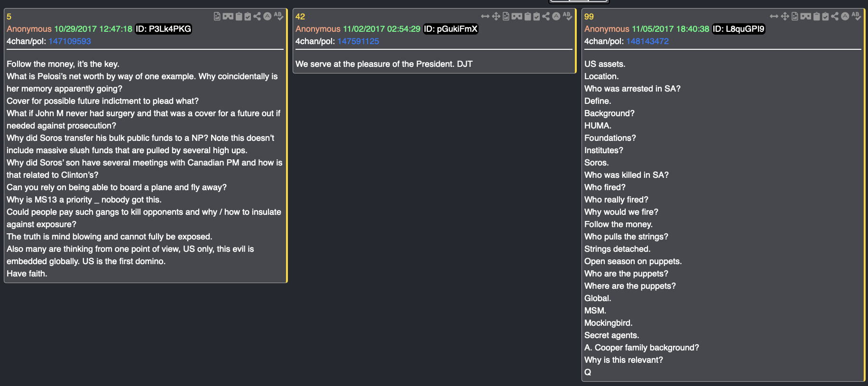This screenshot has width=868, height=386.
Task: Click the AB spellcheck icon on post 99
Action: point(856,16)
